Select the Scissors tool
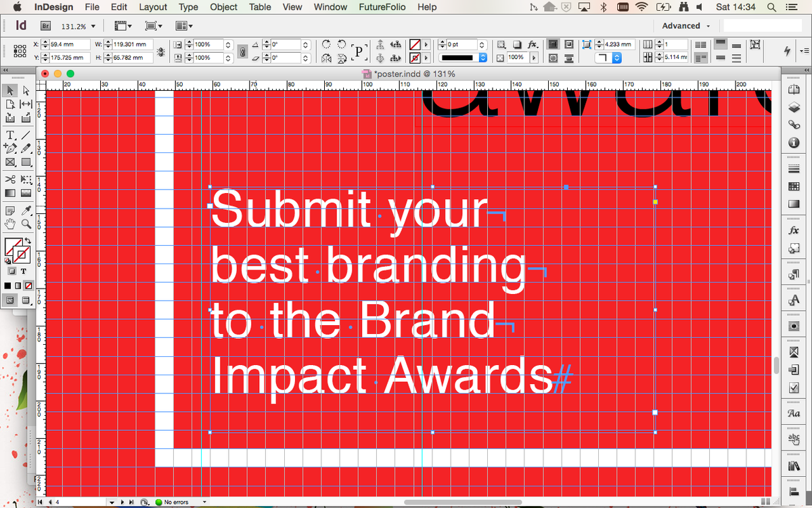The width and height of the screenshot is (812, 508). 9,179
